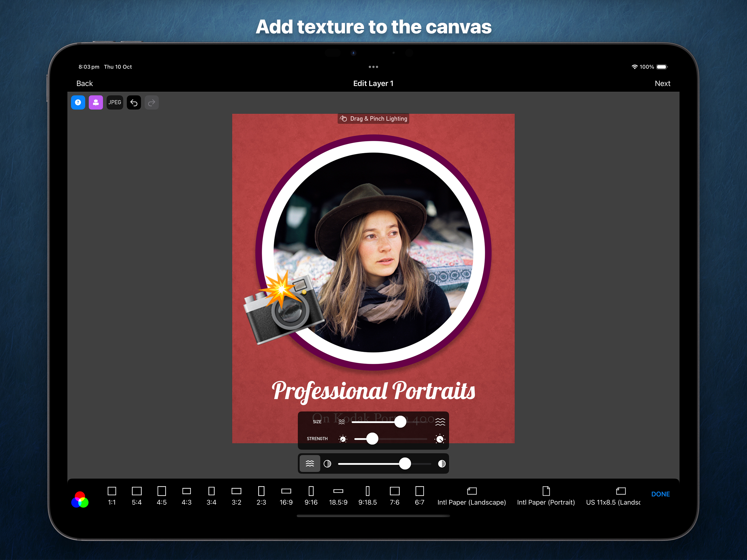Tap the Wi-Fi status icon
This screenshot has width=747, height=560.
pyautogui.click(x=635, y=67)
